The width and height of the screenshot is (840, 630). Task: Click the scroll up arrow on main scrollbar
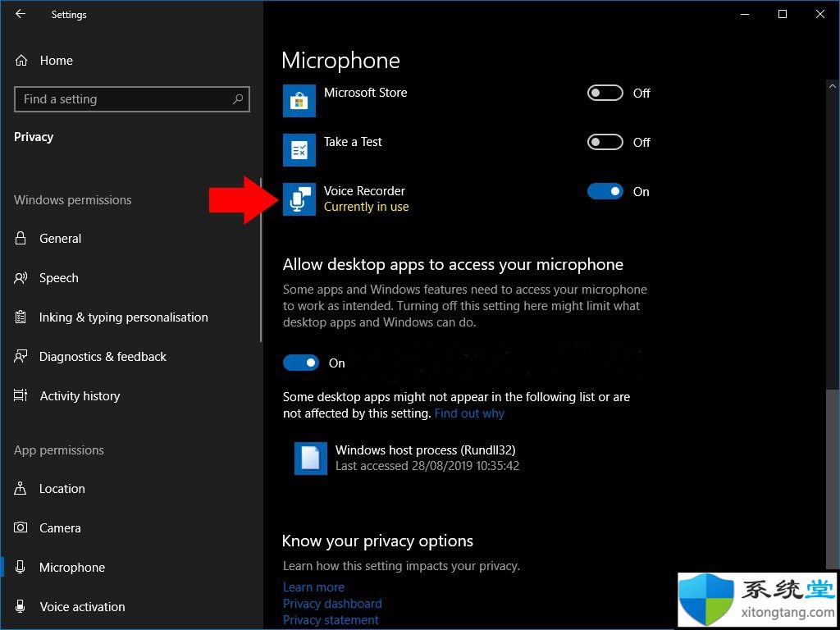[x=833, y=85]
